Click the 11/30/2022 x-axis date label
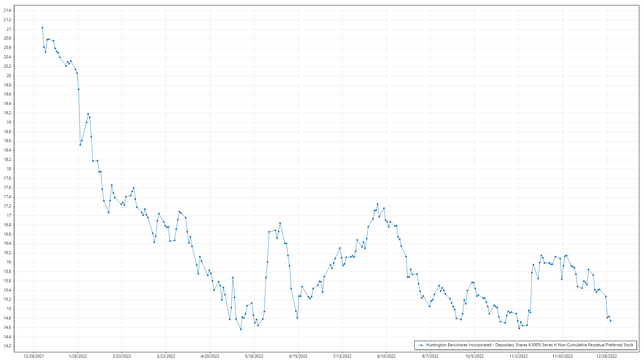This screenshot has width=644, height=362. pos(562,356)
